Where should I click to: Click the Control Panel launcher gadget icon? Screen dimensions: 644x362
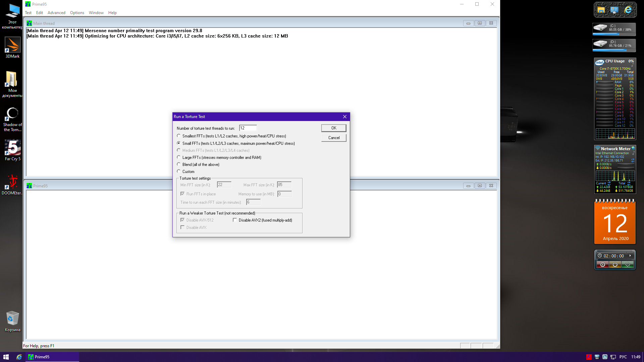pos(614,10)
